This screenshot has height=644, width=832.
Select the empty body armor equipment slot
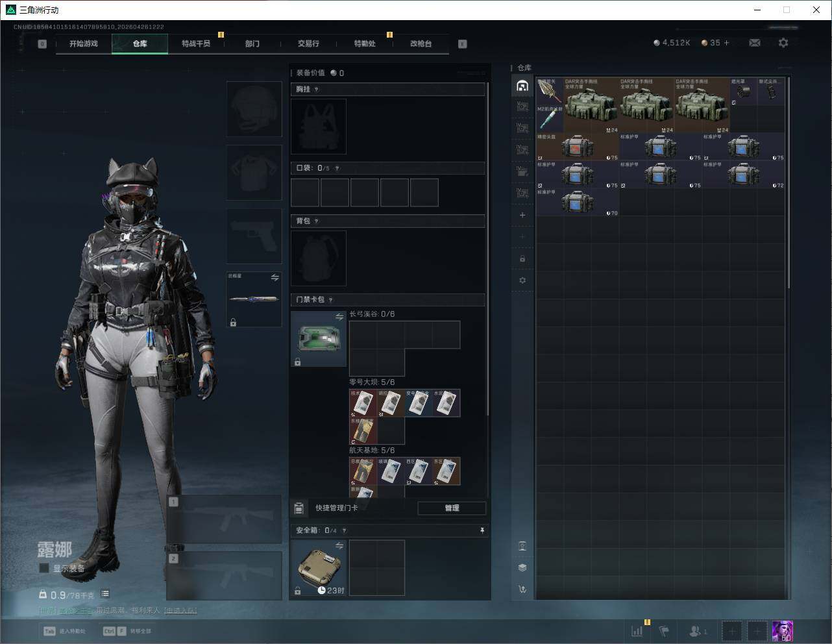[x=254, y=172]
